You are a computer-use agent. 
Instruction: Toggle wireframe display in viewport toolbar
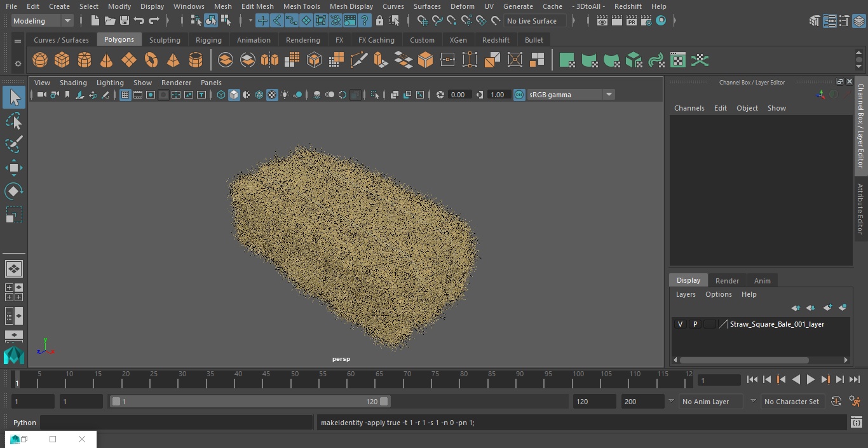point(221,95)
